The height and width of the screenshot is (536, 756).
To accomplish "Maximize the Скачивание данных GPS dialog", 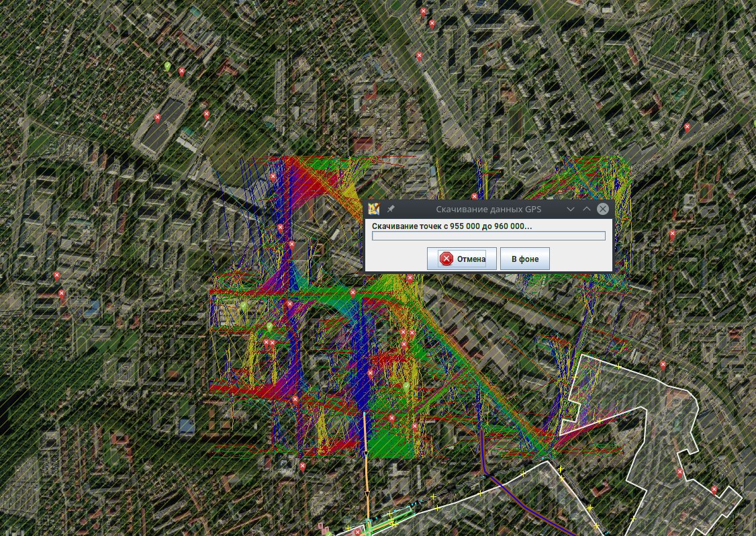I will click(586, 209).
